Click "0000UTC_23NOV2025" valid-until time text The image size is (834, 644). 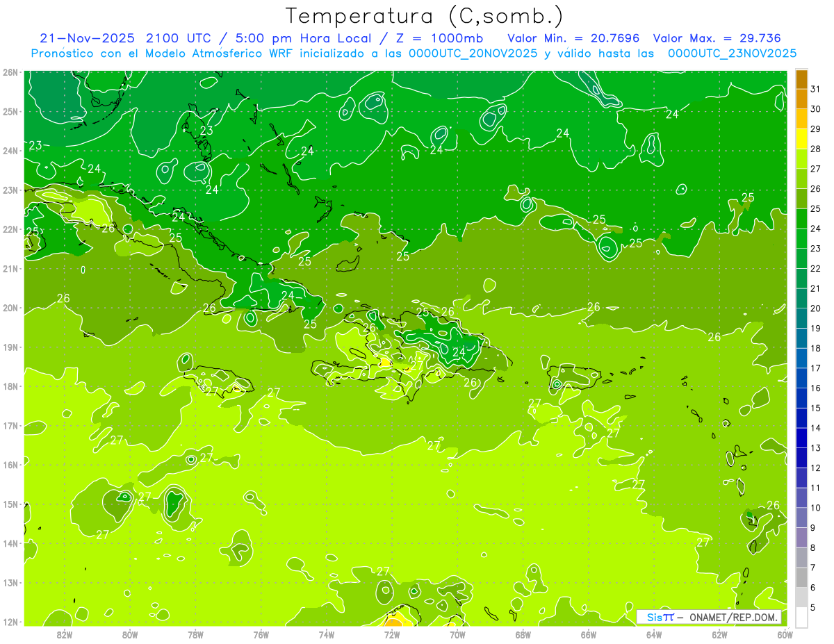tap(732, 53)
